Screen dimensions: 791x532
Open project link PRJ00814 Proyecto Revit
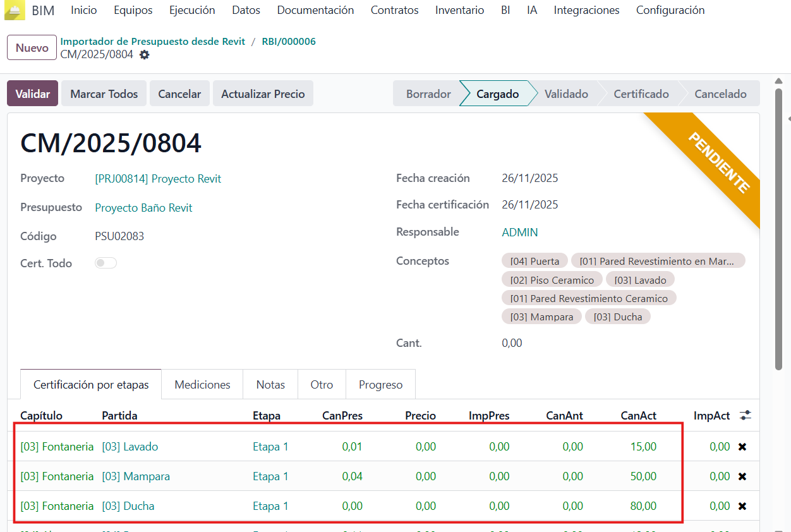pos(158,179)
